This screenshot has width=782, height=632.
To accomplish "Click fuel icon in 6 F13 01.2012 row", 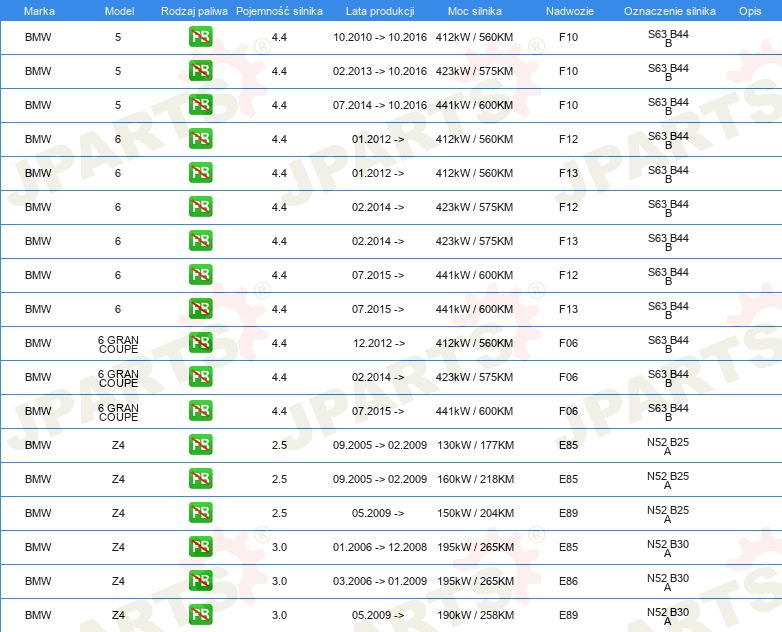I will pyautogui.click(x=200, y=172).
